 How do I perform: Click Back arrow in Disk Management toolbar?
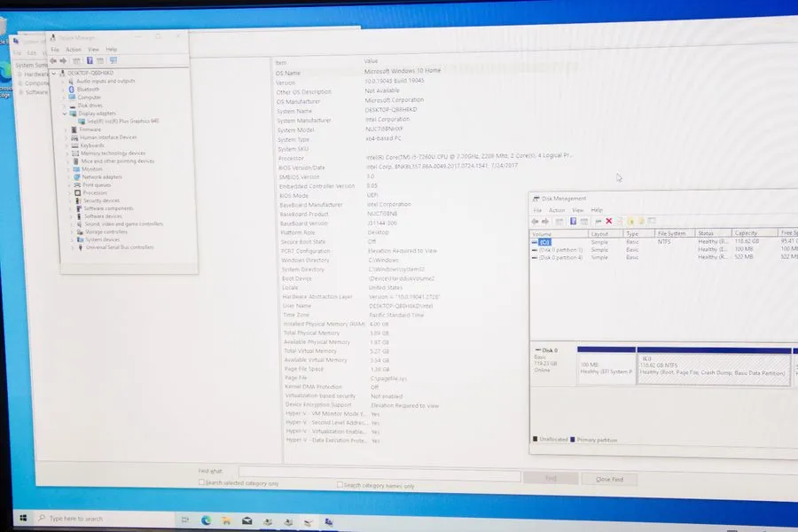[535, 222]
